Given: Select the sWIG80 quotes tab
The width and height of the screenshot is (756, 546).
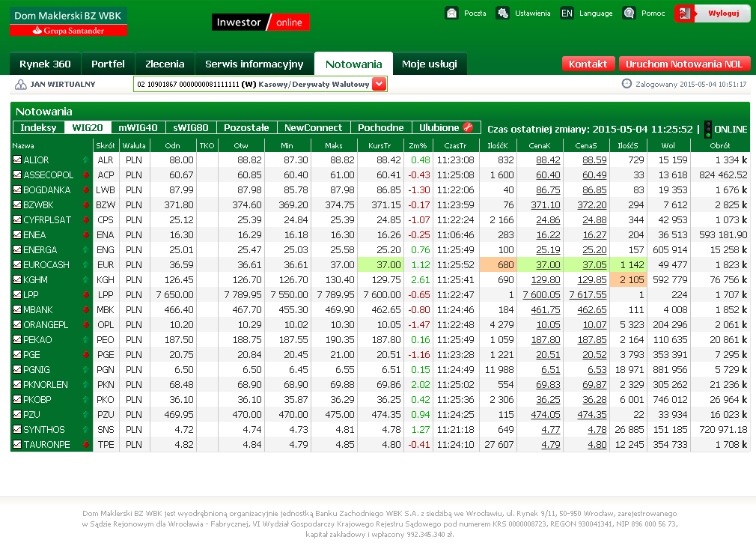Looking at the screenshot, I should [191, 127].
